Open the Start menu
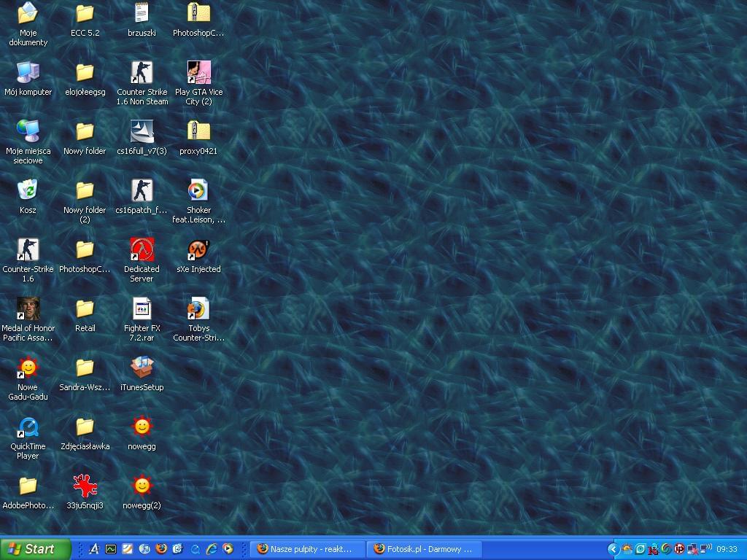Screen dimensions: 747x560 (x=35, y=549)
